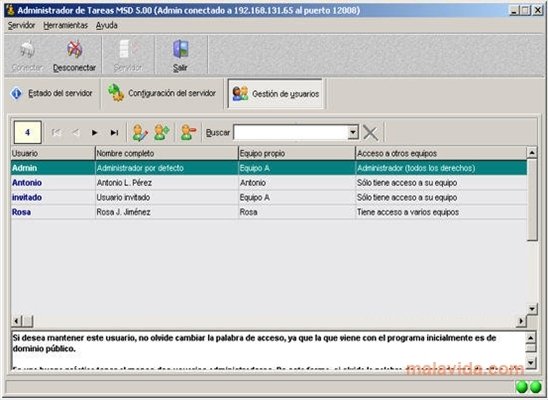
Task: Click the grayed Conectar toolbar icon
Action: (27, 49)
